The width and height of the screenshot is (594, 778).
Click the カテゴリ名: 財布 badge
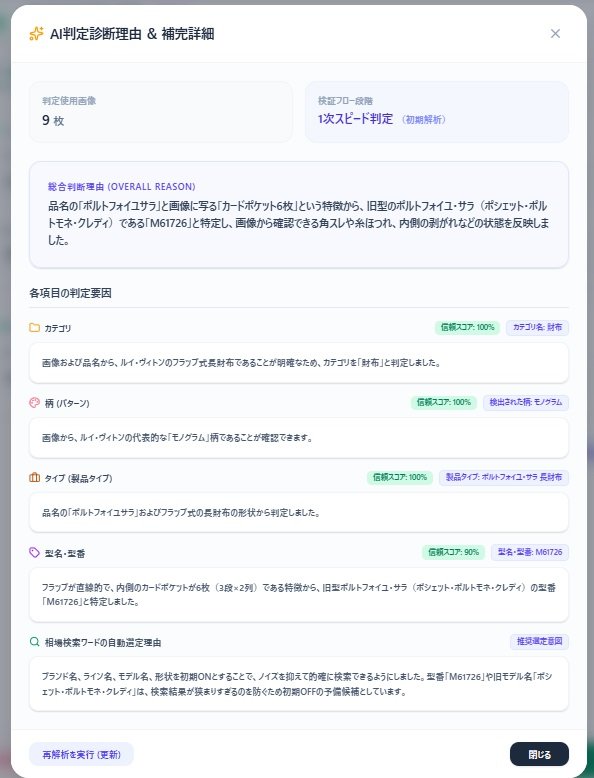click(537, 327)
